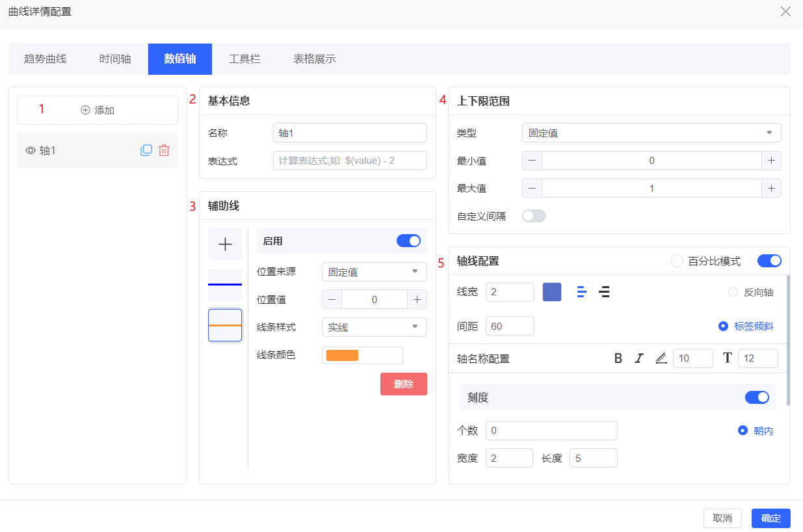Toggle bold for axis name
The image size is (803, 532).
click(618, 358)
